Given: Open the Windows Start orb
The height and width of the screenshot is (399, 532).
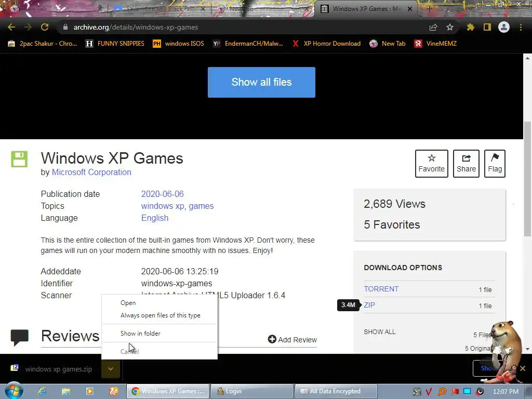Looking at the screenshot, I should [14, 391].
